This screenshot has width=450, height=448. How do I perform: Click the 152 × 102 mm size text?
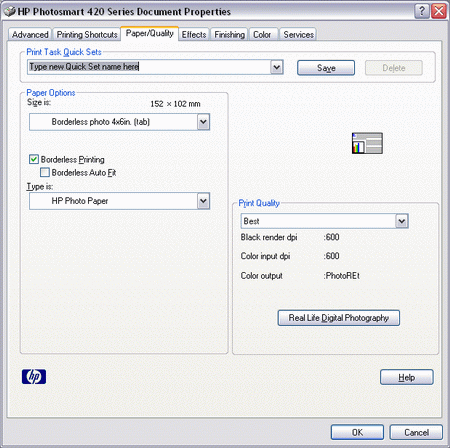175,104
